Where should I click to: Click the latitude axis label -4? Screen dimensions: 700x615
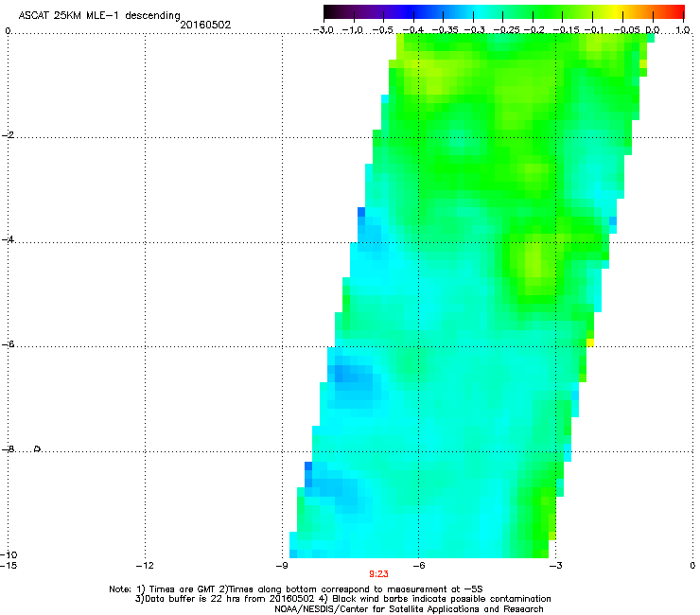8,239
